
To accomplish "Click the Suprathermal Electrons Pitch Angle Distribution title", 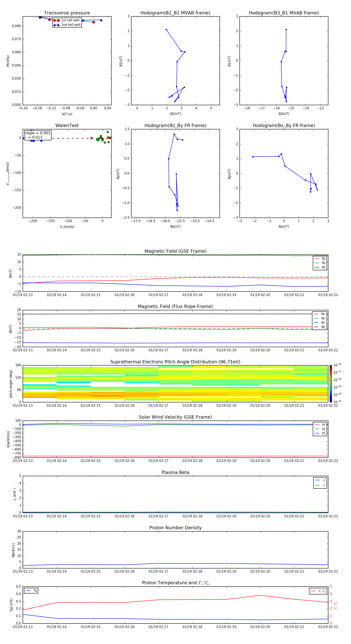I will pyautogui.click(x=175, y=362).
